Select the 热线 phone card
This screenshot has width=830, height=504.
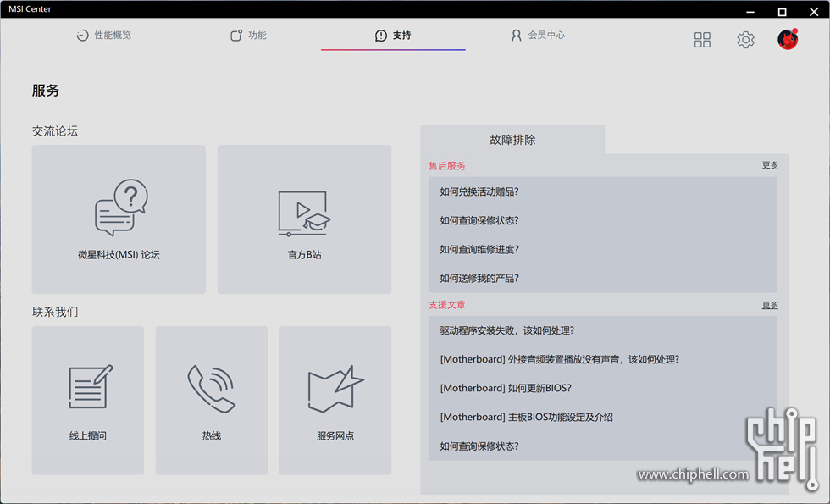pyautogui.click(x=212, y=400)
